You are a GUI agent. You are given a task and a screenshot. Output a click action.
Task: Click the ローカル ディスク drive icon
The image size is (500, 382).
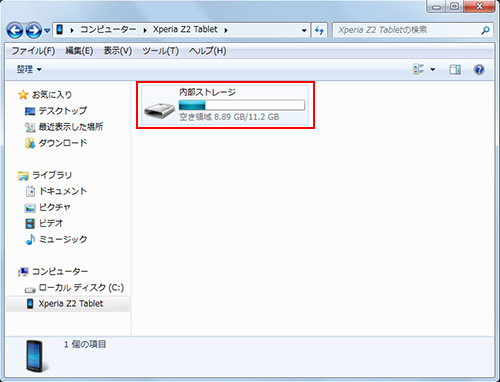point(30,289)
